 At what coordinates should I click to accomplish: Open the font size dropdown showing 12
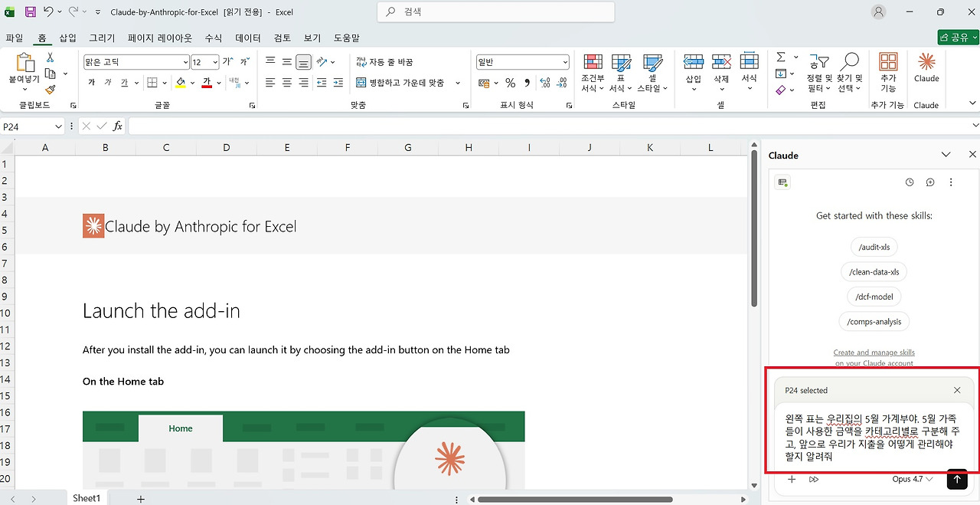216,62
